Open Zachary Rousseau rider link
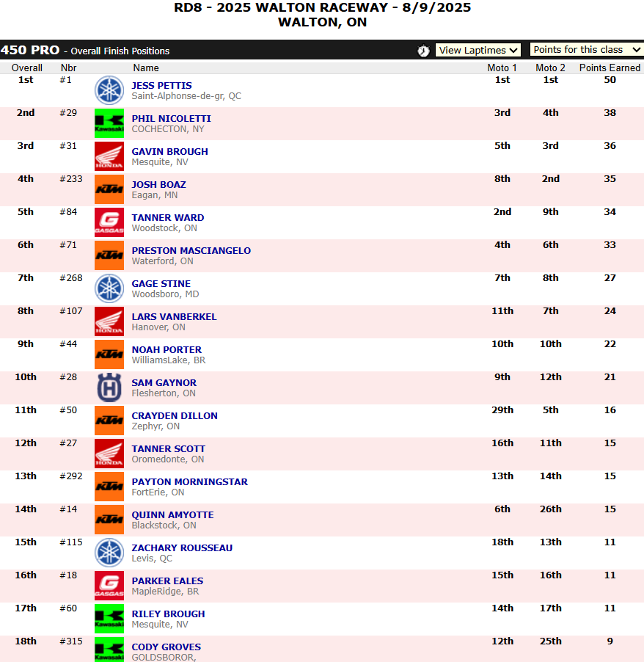The image size is (644, 662). coord(182,548)
